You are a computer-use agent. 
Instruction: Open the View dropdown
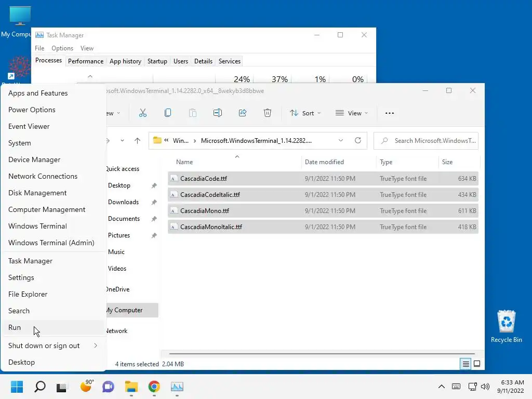pos(352,113)
